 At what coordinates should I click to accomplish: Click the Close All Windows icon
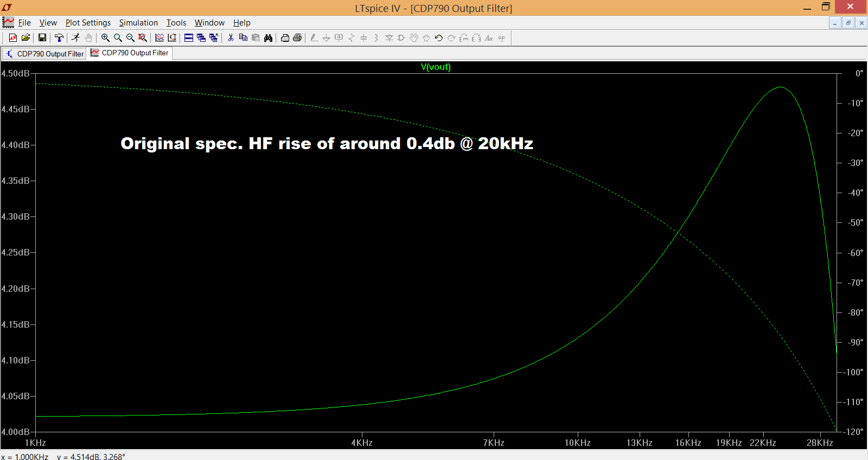click(214, 37)
